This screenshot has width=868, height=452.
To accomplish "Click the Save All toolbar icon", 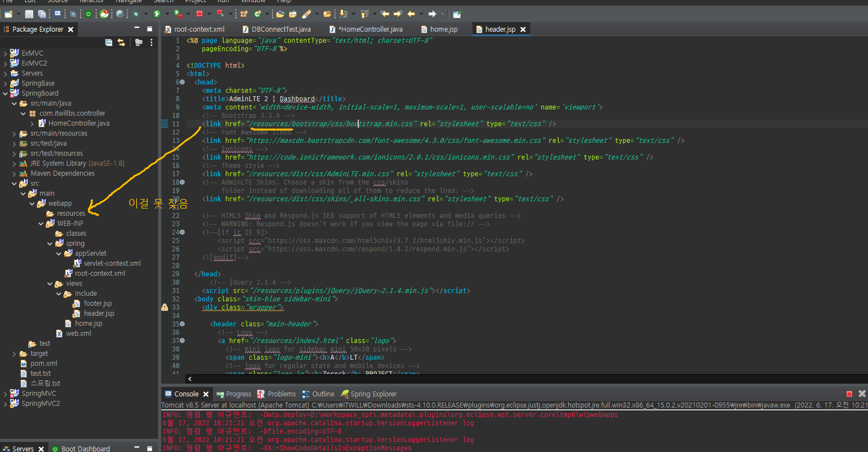I will point(42,14).
